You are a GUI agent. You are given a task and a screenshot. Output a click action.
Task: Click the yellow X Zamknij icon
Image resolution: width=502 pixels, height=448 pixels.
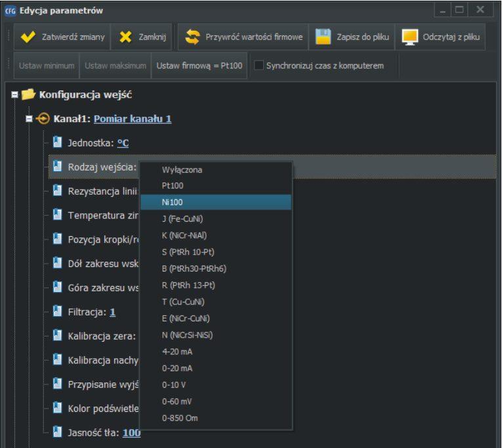(x=125, y=37)
